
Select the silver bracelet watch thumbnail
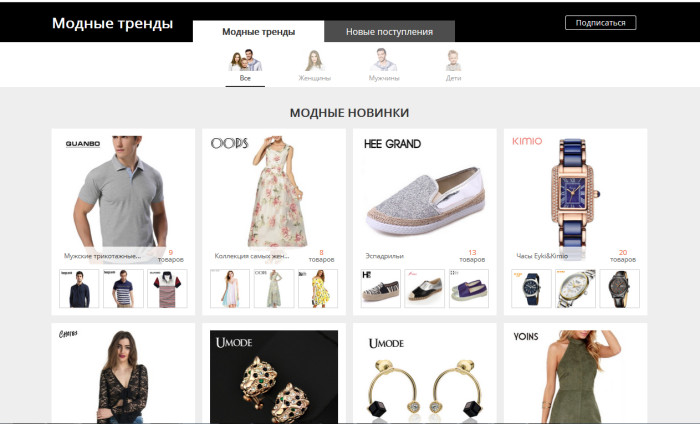click(x=575, y=288)
